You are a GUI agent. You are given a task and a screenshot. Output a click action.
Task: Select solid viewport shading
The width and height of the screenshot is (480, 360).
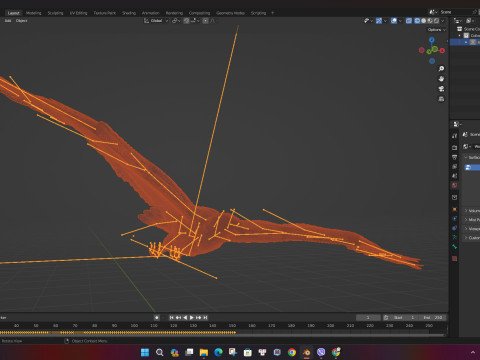tap(424, 21)
